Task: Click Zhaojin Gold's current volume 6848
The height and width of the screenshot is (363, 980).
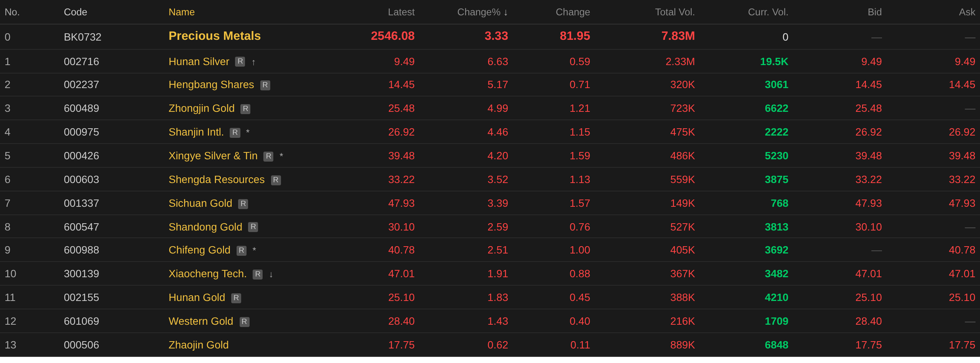Action: point(777,345)
